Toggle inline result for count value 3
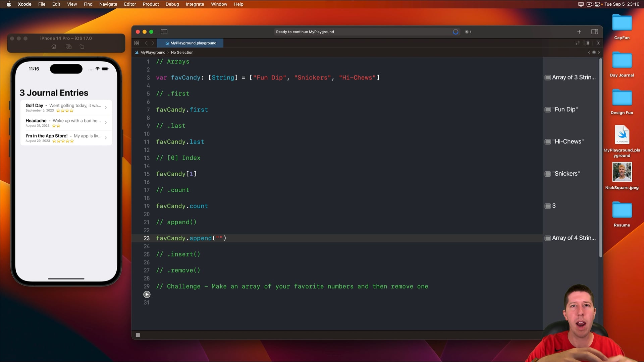Viewport: 644px width, 362px height. click(547, 206)
